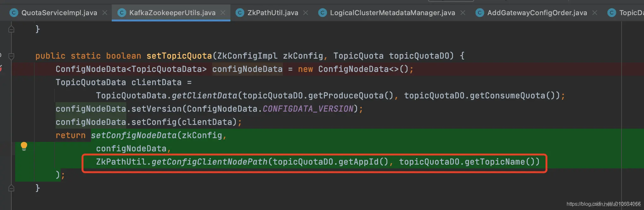
Task: Click the class icon of KafkaZookeeperUtils.java tab
Action: point(122,13)
